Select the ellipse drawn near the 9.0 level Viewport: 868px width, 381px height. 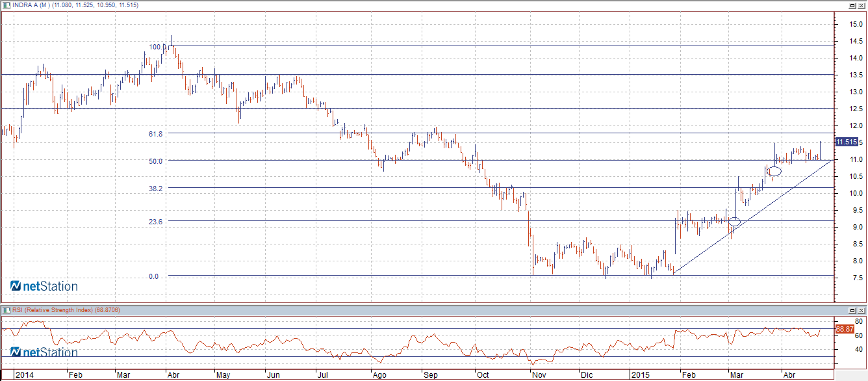point(734,222)
